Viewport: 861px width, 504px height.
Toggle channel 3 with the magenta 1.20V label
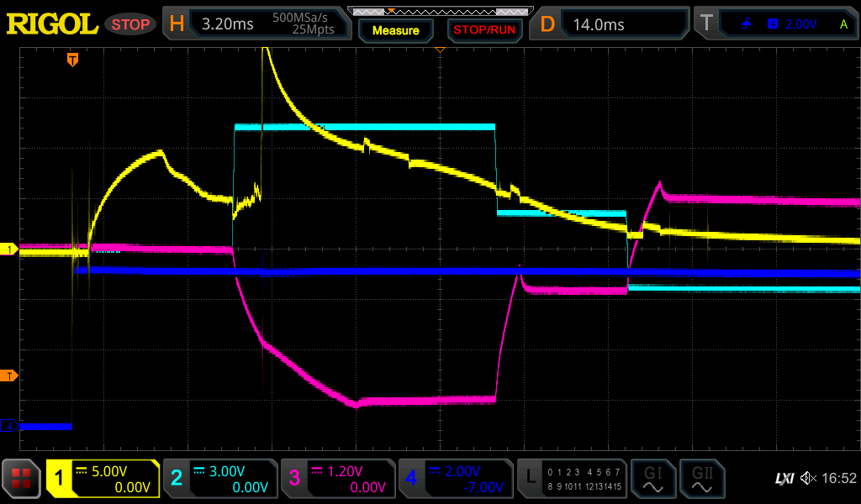click(x=338, y=480)
